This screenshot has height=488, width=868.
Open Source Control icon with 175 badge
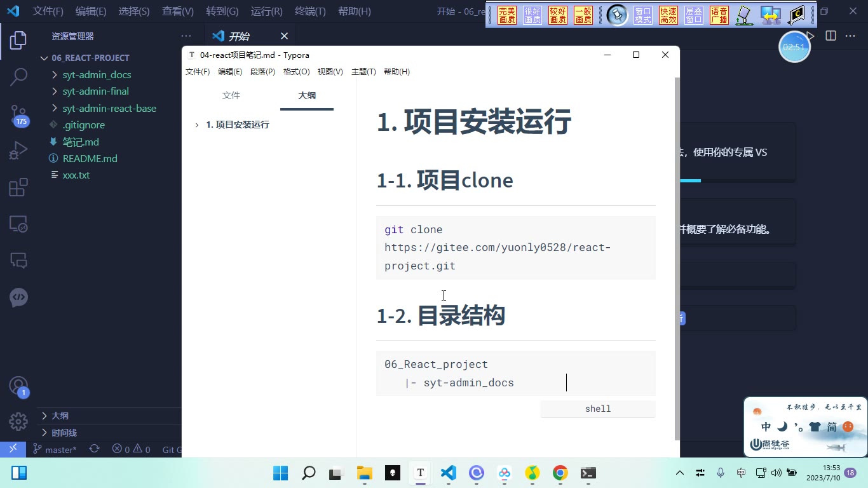[18, 115]
